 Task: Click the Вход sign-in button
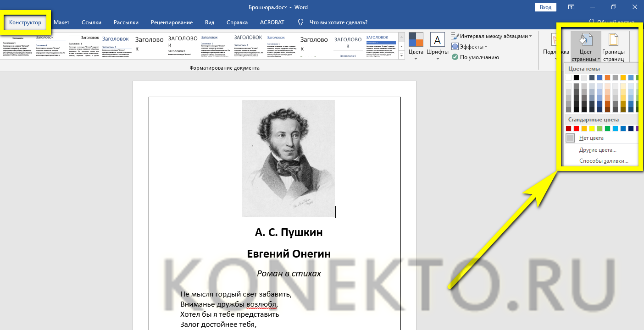[x=545, y=7]
